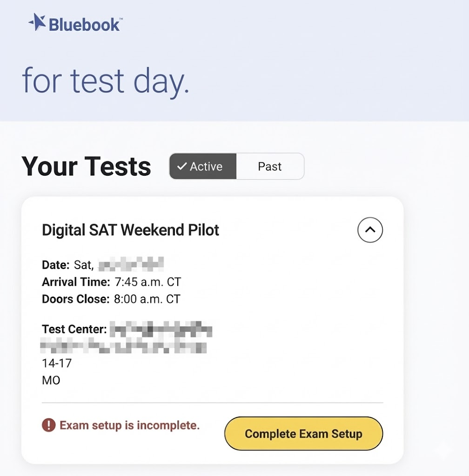Click the Doors Close 8:00 a.m. line

[111, 299]
